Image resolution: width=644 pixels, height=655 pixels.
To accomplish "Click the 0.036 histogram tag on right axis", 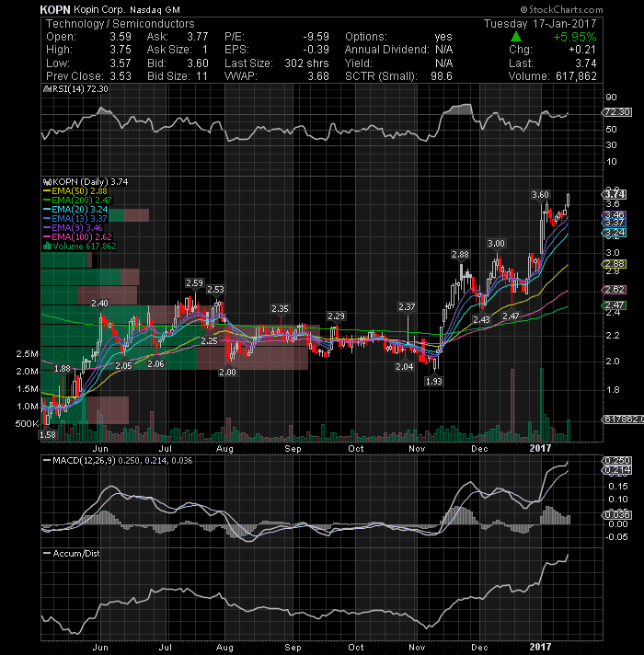I will pos(616,514).
